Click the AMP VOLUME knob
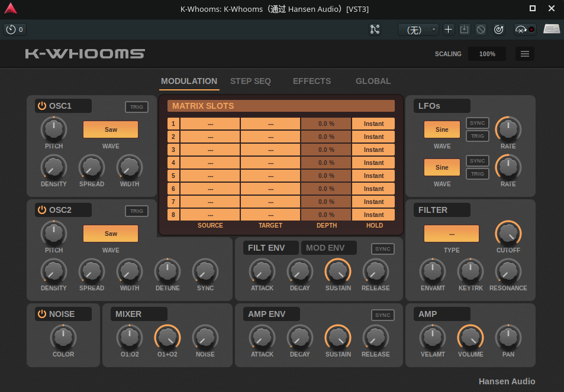The image size is (564, 392). [x=470, y=338]
